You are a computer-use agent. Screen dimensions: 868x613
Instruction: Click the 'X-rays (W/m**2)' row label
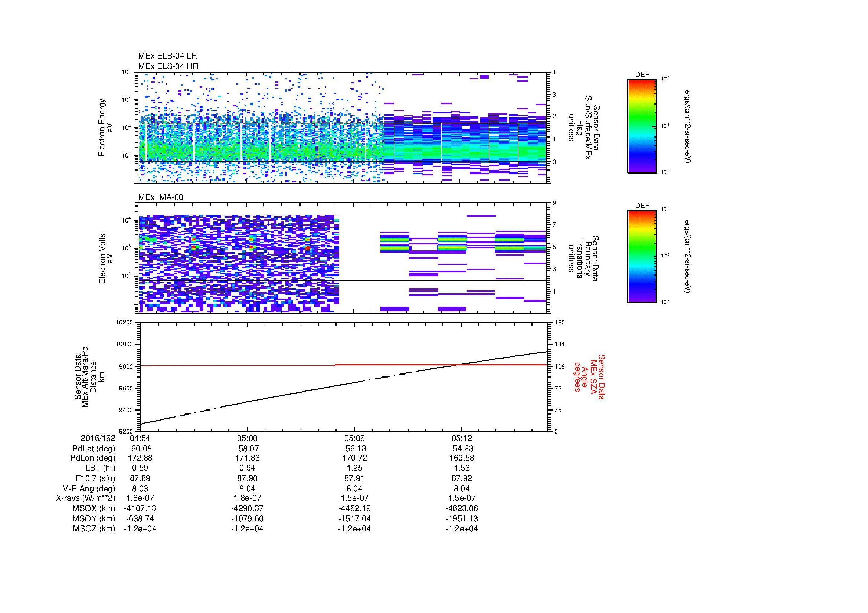tap(86, 498)
